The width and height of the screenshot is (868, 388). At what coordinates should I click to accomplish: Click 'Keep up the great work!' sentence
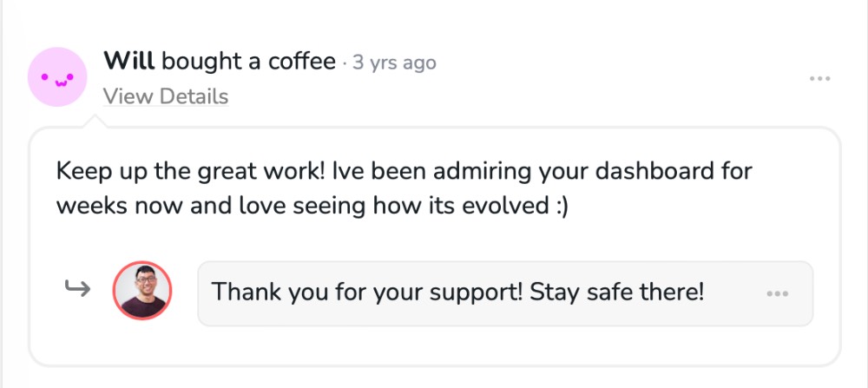pyautogui.click(x=192, y=171)
